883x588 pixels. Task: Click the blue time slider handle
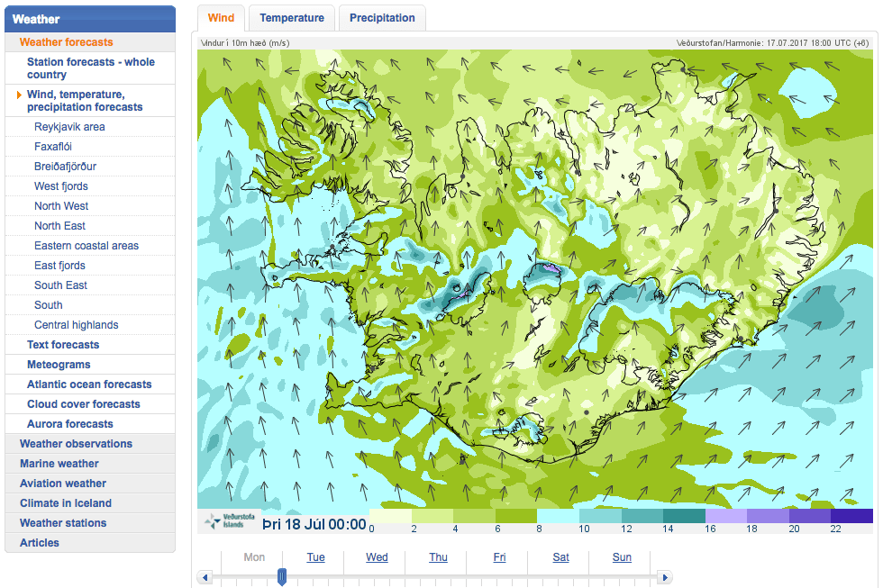point(282,576)
